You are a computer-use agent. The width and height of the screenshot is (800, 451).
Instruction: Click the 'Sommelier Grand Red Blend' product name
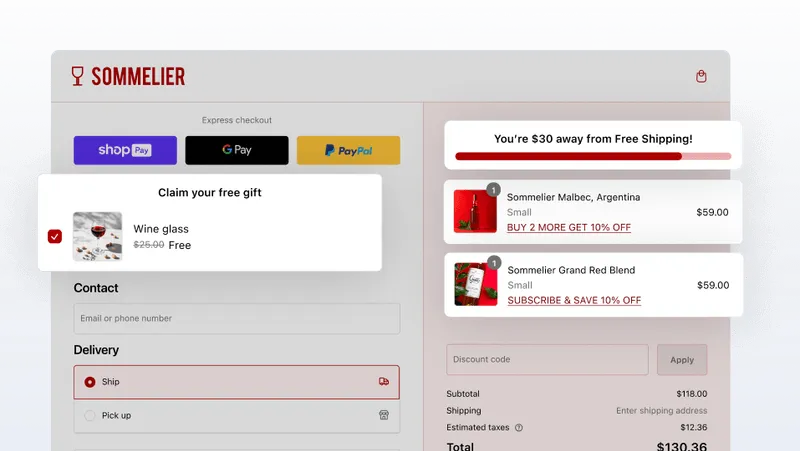(571, 270)
